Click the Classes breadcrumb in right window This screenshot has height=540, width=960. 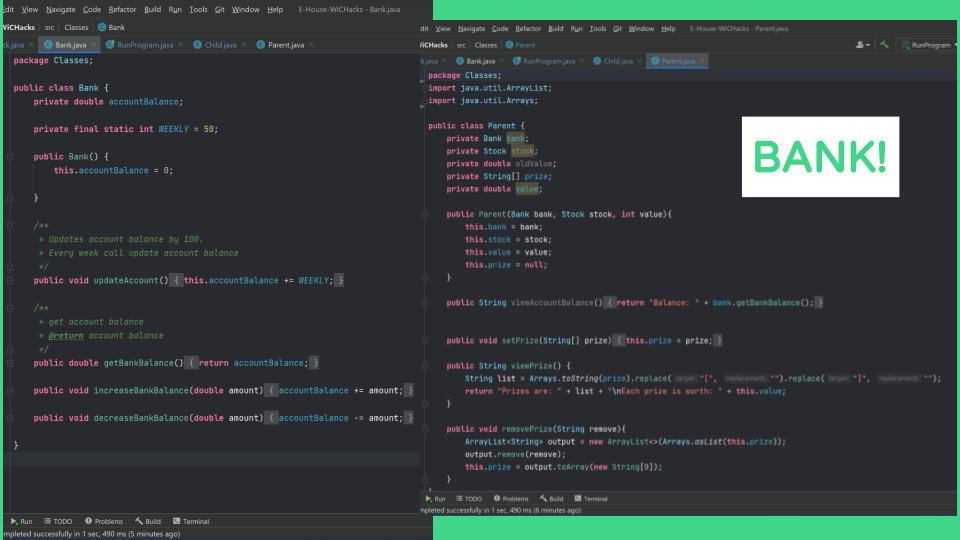pos(486,45)
